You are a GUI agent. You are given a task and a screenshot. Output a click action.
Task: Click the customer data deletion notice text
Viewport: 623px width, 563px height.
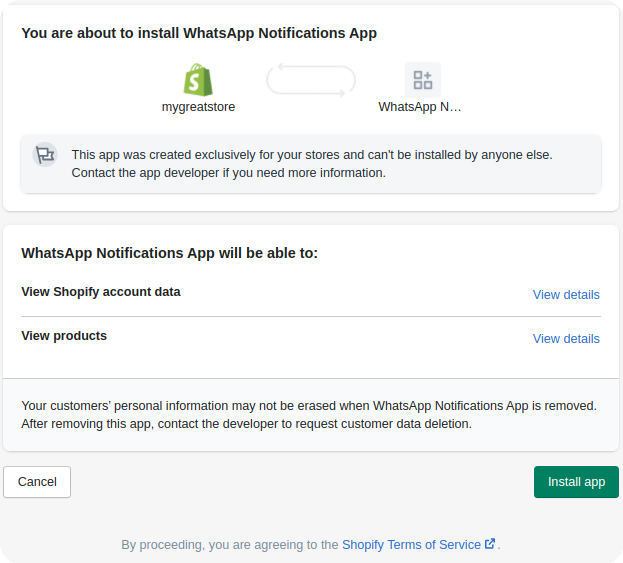(309, 415)
